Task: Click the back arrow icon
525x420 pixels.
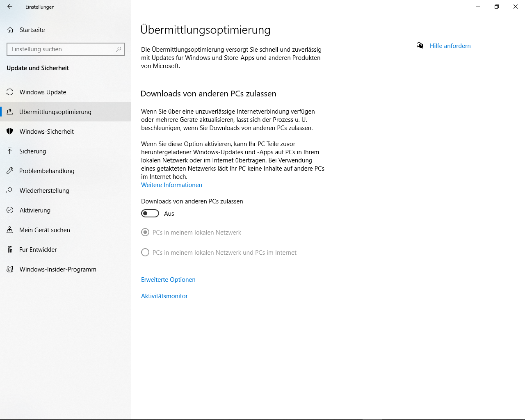Action: point(10,7)
